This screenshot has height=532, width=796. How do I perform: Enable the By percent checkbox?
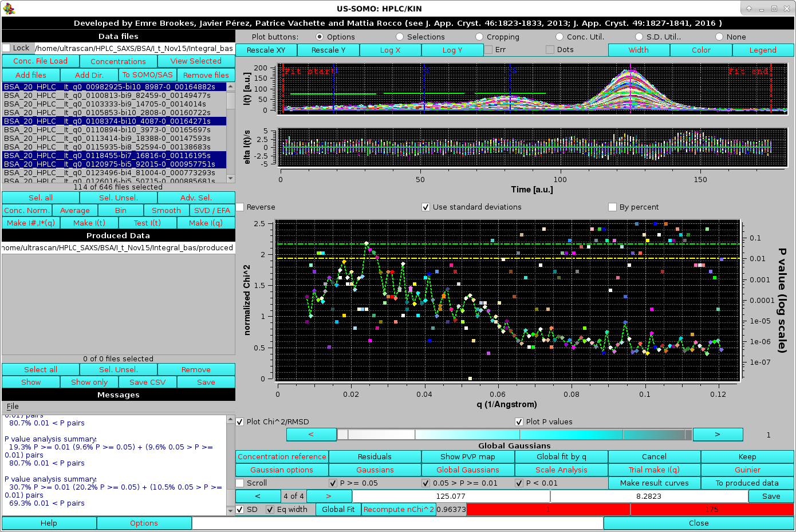[x=612, y=207]
